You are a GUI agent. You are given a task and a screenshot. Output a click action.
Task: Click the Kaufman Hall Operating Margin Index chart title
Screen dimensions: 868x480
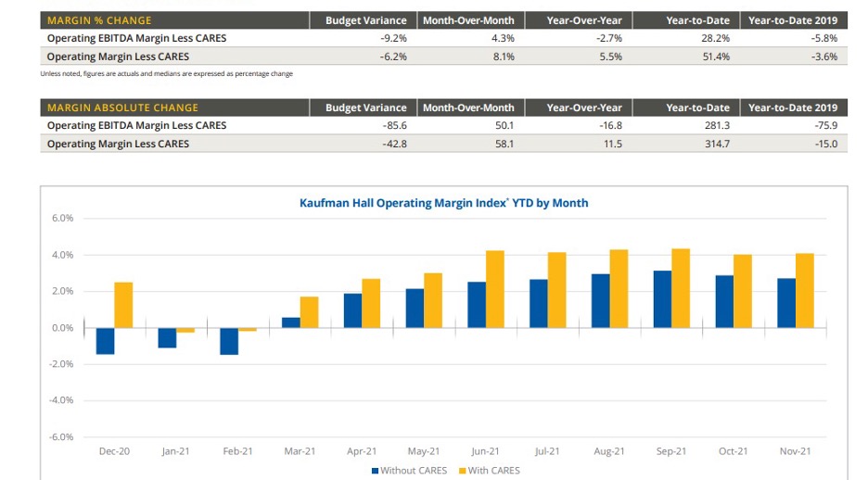coord(443,203)
